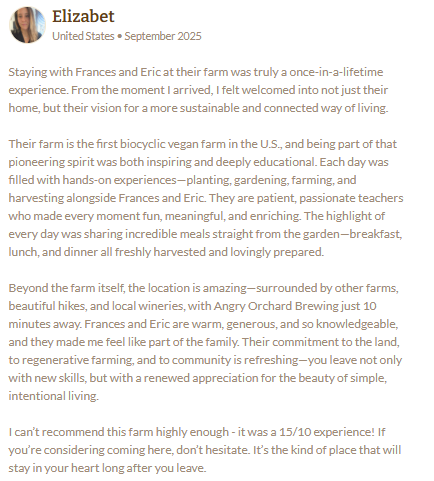Click the September 2025 review date
The image size is (434, 481).
(x=163, y=36)
